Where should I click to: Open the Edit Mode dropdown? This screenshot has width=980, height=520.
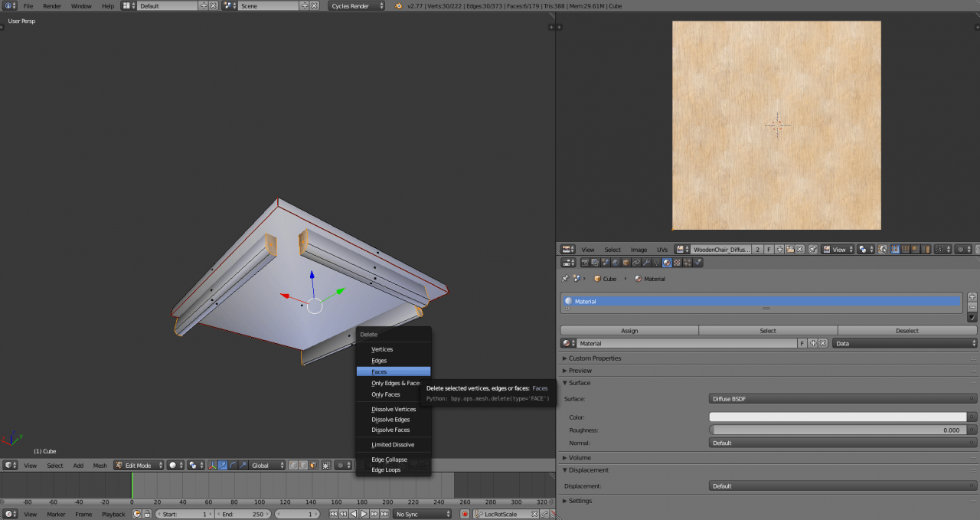[x=139, y=465]
